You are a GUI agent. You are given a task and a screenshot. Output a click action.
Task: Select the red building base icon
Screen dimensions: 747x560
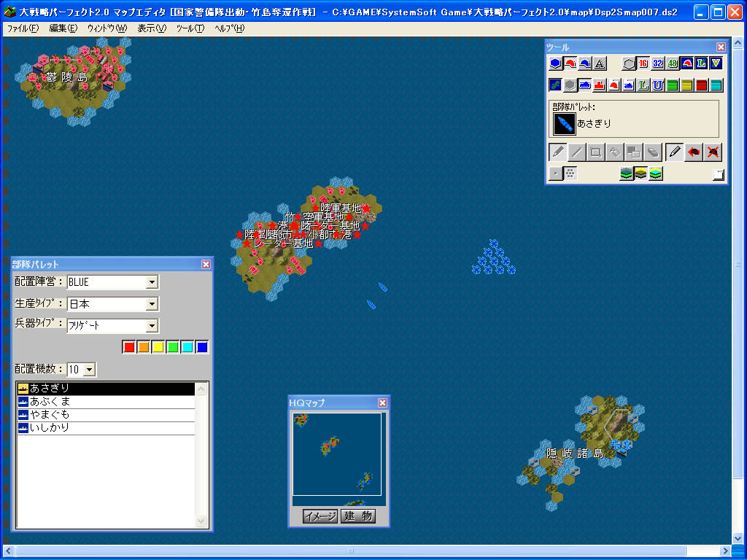pos(600,85)
